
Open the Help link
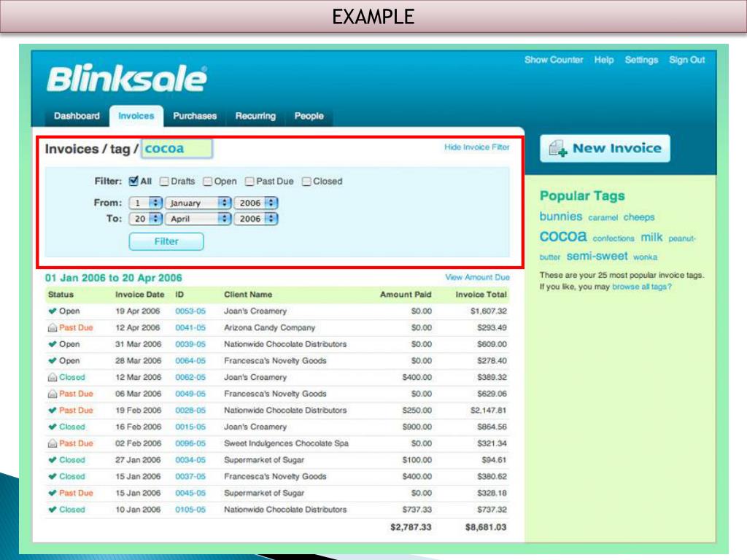pyautogui.click(x=603, y=60)
